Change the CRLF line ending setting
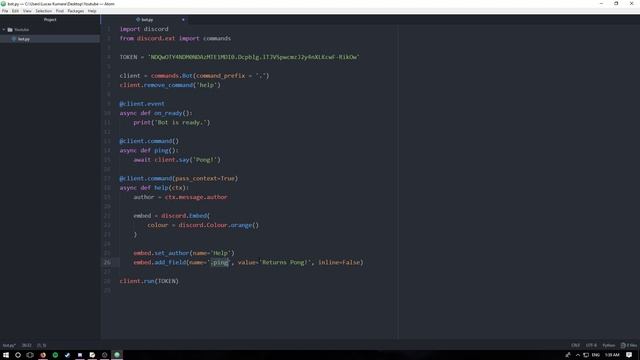This screenshot has width=640, height=360. (x=576, y=345)
